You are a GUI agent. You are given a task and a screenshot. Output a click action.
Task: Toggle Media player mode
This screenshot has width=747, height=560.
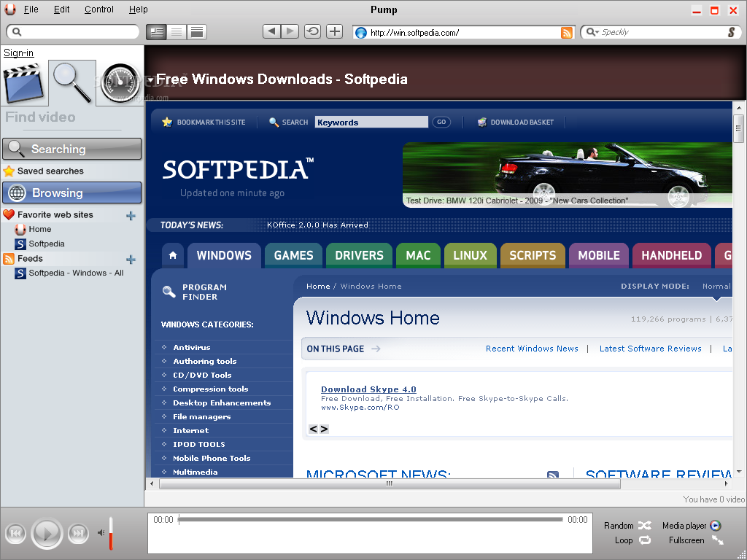[692, 525]
